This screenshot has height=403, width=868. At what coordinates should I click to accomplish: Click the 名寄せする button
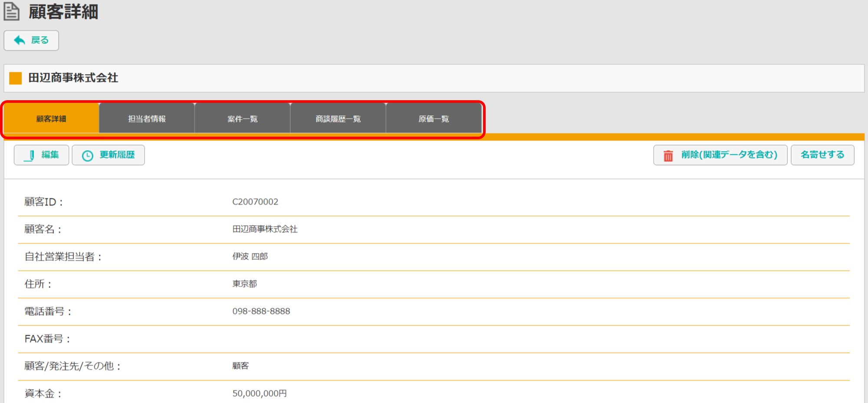tap(822, 155)
